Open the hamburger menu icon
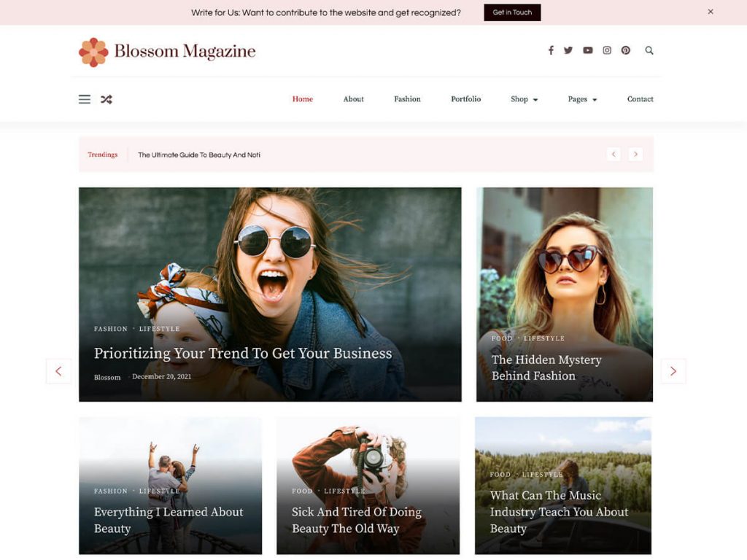 (84, 99)
